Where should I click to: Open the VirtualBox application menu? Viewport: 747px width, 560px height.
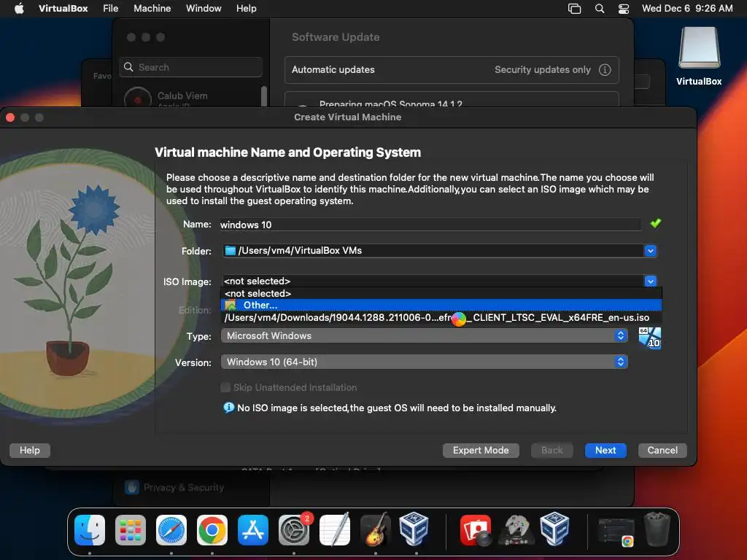pyautogui.click(x=63, y=8)
